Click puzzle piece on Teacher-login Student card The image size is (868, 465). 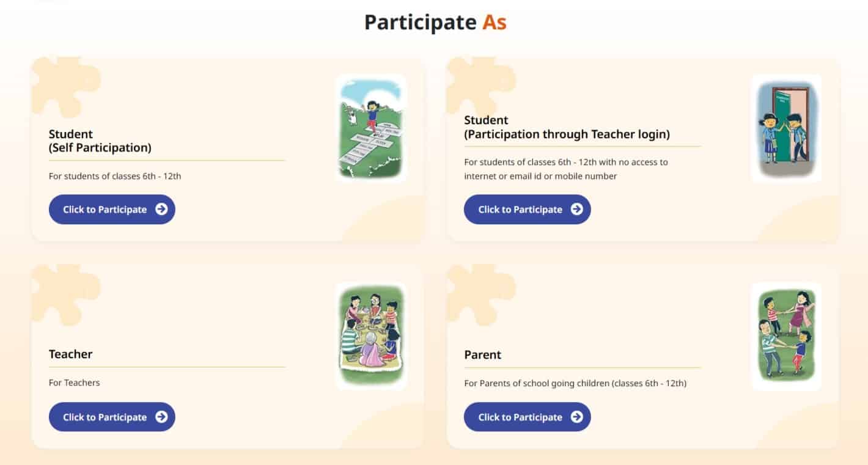(483, 86)
